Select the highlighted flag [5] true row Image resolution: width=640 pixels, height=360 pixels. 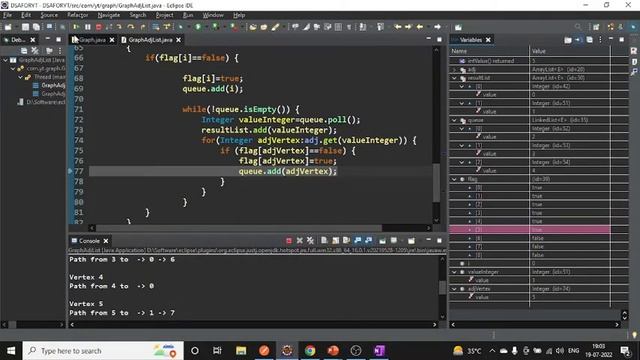pyautogui.click(x=530, y=230)
